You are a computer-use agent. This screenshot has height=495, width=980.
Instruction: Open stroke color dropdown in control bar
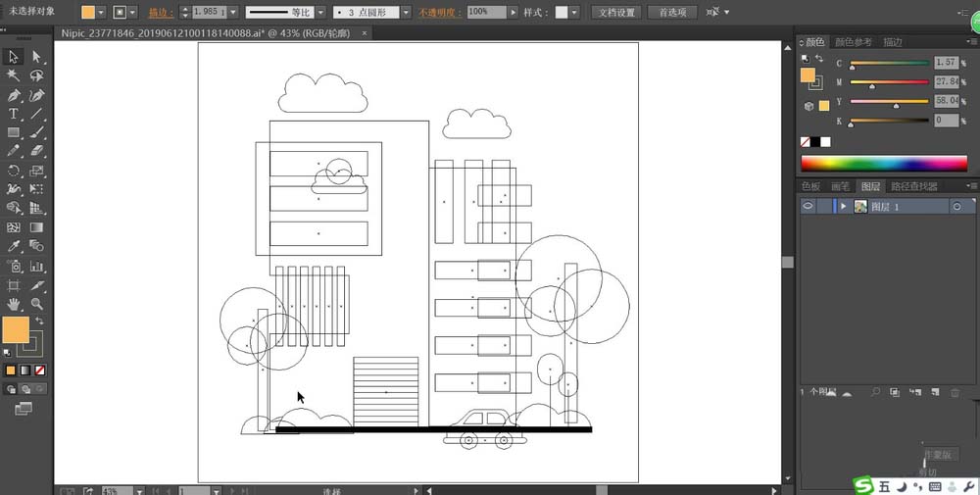point(132,12)
